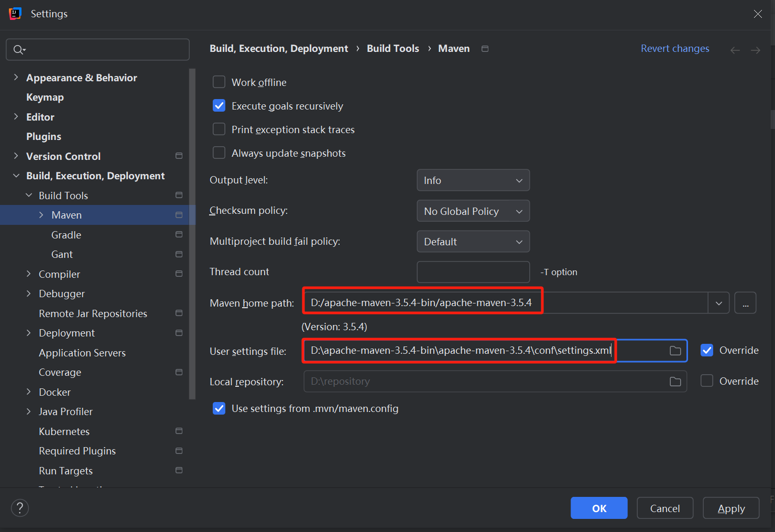Image resolution: width=775 pixels, height=532 pixels.
Task: Select Gradle under Build Tools
Action: (x=67, y=235)
